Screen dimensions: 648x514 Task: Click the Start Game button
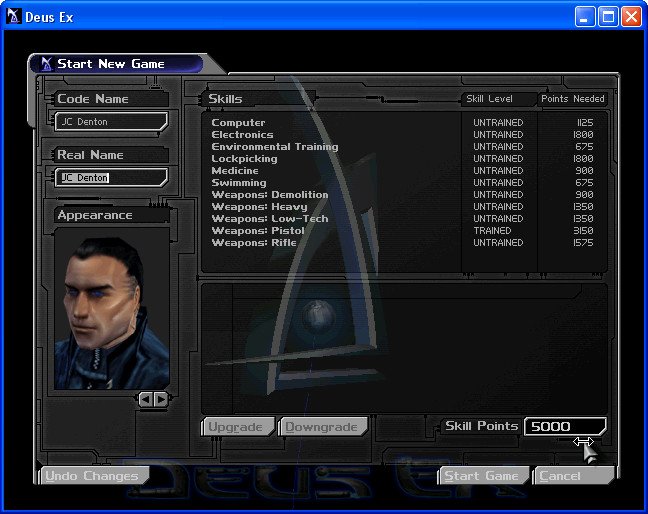(484, 476)
